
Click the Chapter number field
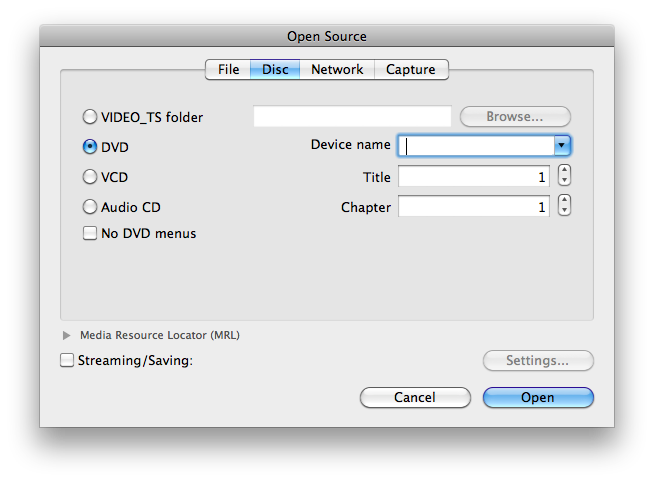point(473,207)
